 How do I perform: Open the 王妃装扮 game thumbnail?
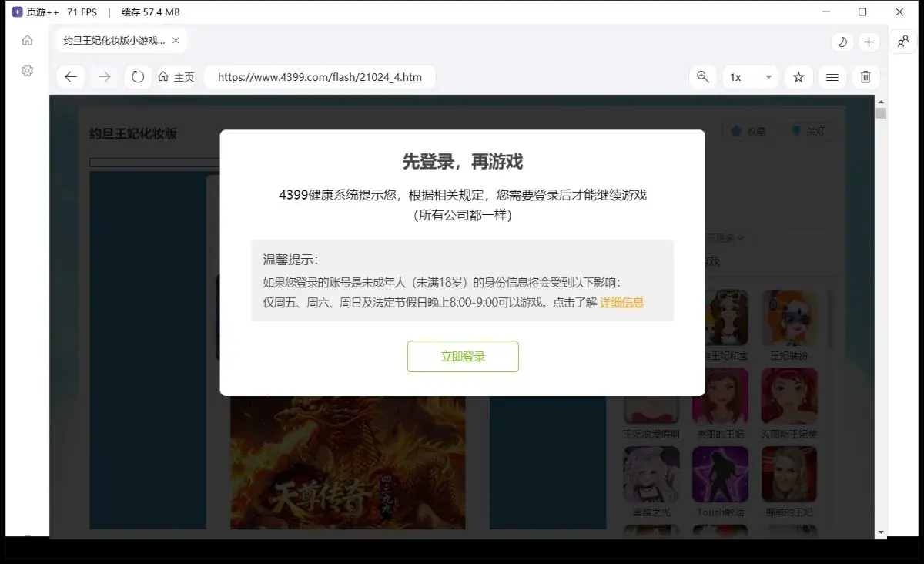(x=789, y=318)
